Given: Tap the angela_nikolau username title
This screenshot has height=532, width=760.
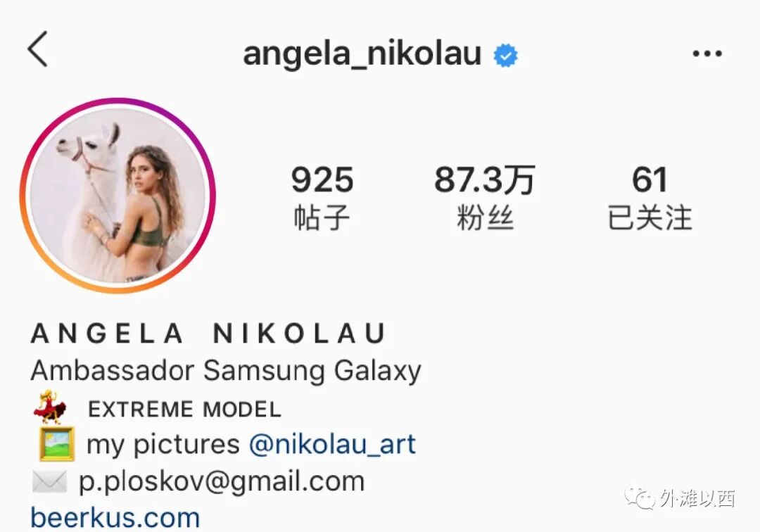Looking at the screenshot, I should (x=362, y=53).
